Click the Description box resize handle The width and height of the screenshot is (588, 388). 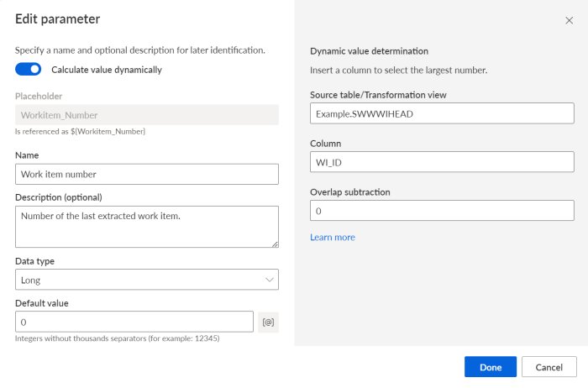[x=275, y=244]
